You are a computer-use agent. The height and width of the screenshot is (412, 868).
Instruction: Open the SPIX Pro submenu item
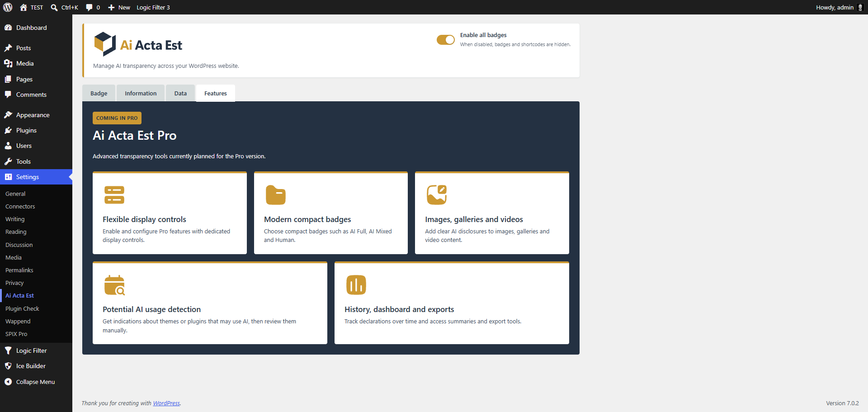point(16,334)
